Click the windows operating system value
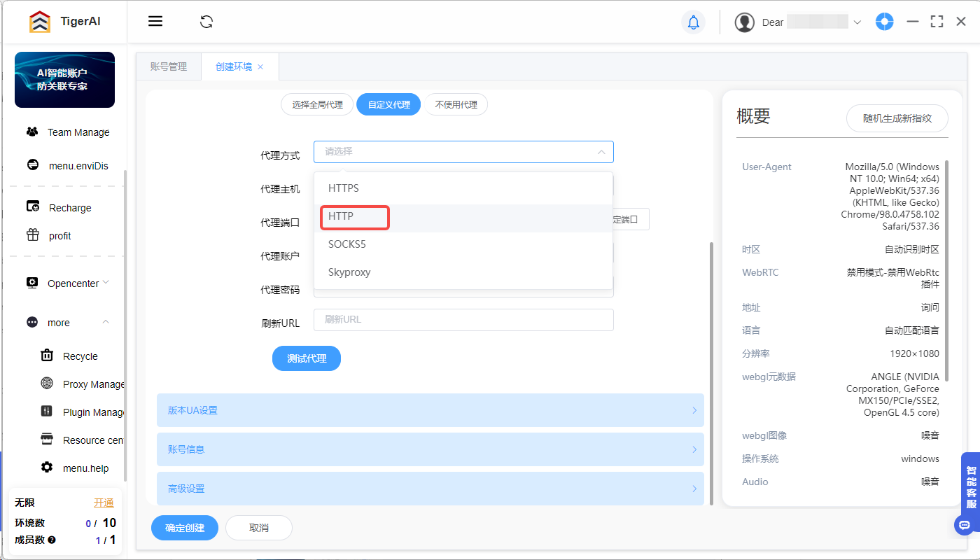This screenshot has height=560, width=980. click(920, 458)
